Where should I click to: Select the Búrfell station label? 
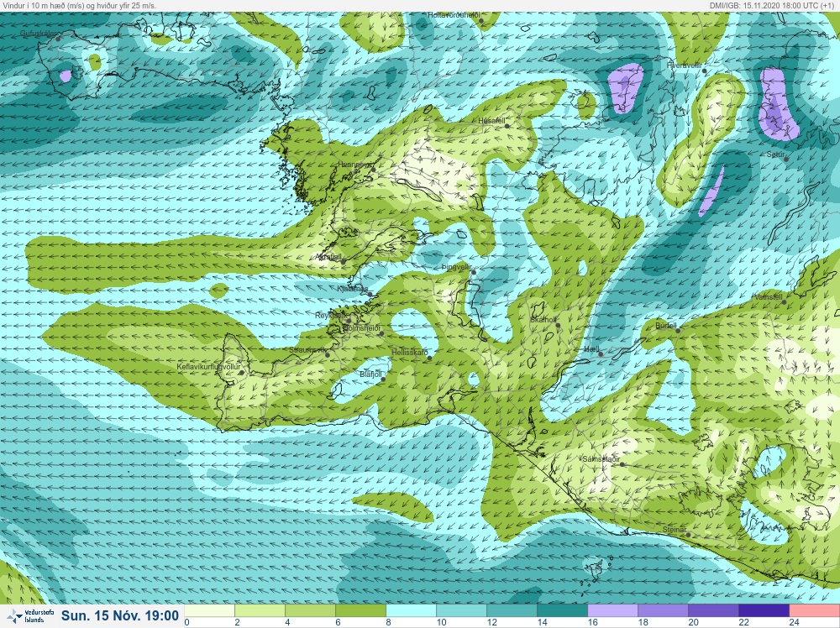(666, 326)
